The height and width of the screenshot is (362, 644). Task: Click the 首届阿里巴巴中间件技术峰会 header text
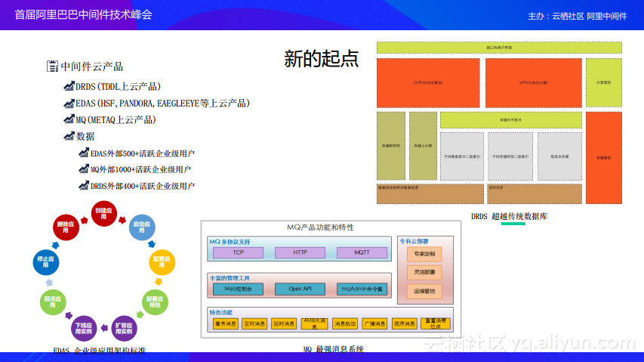click(x=83, y=15)
